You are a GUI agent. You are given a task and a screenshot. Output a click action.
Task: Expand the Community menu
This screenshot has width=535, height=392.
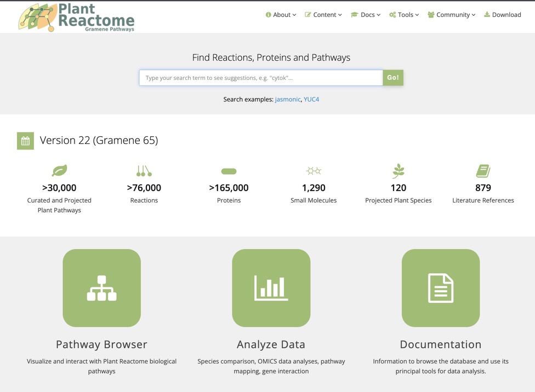click(x=452, y=15)
